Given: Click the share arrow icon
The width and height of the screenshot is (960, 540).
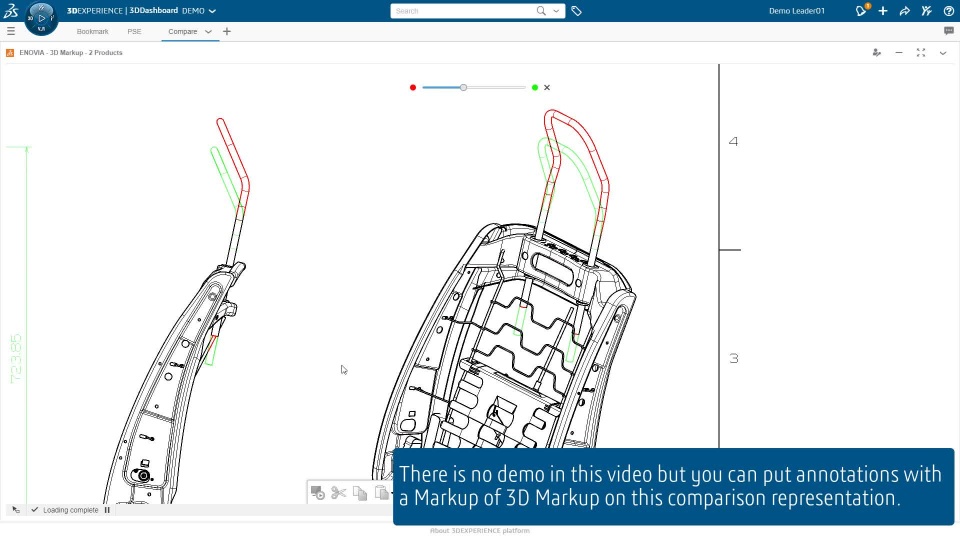Looking at the screenshot, I should 904,11.
